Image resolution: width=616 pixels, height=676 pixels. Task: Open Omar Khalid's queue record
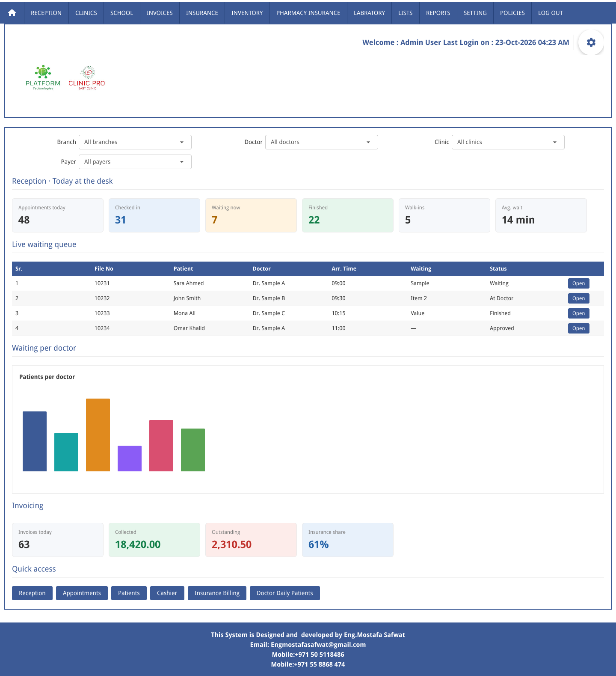pos(579,328)
